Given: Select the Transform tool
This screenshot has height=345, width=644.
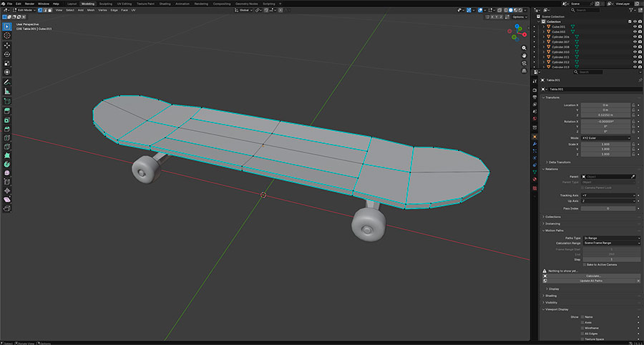Looking at the screenshot, I should coord(7,72).
